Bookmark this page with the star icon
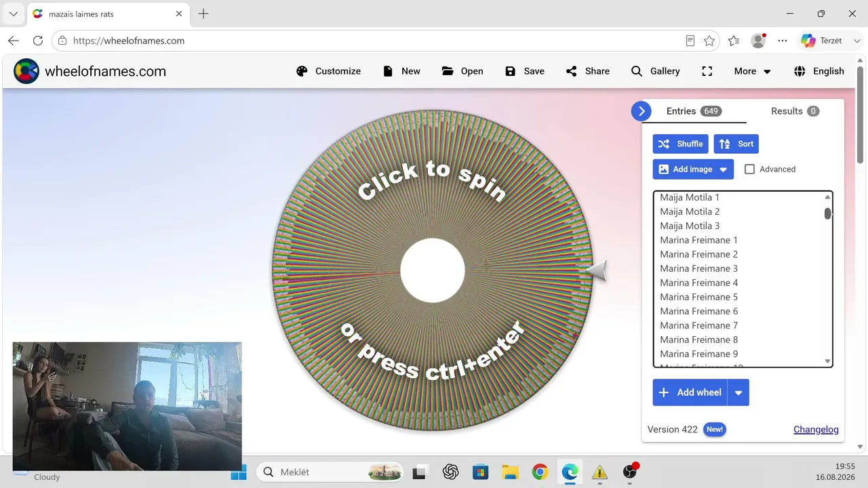 709,41
